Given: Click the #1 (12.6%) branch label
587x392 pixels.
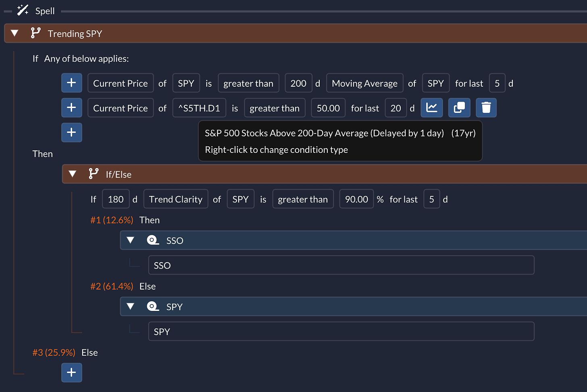Looking at the screenshot, I should 112,220.
